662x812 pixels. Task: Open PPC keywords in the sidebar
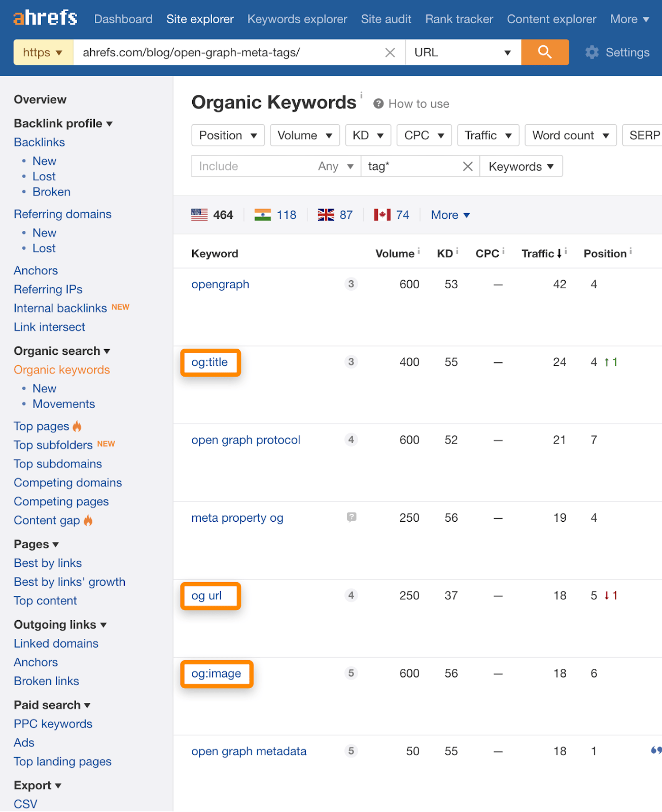[x=53, y=724]
